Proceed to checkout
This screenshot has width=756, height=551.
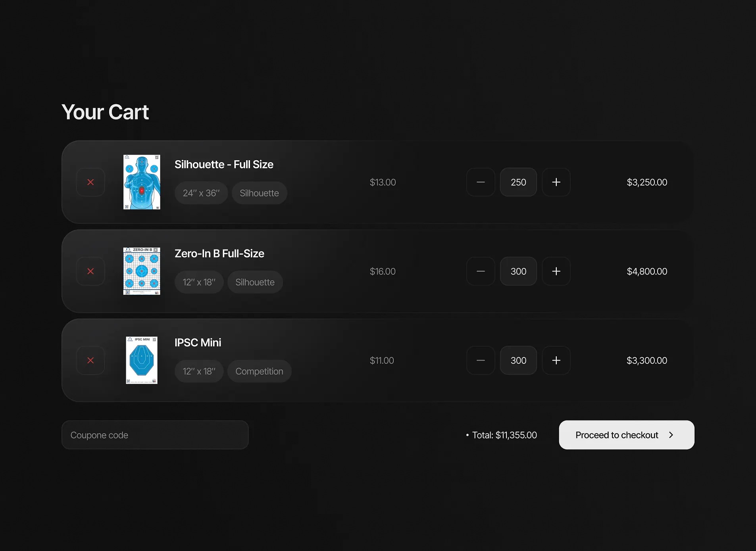pos(627,435)
